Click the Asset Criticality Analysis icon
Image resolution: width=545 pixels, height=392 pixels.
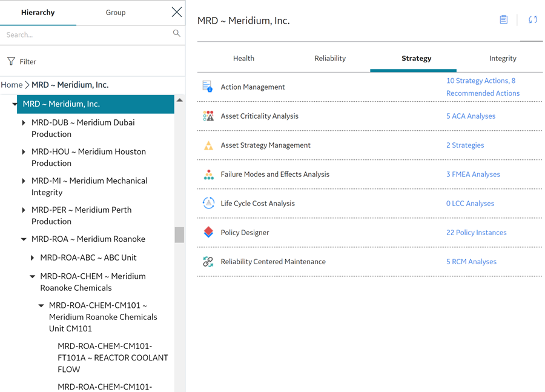tap(208, 116)
